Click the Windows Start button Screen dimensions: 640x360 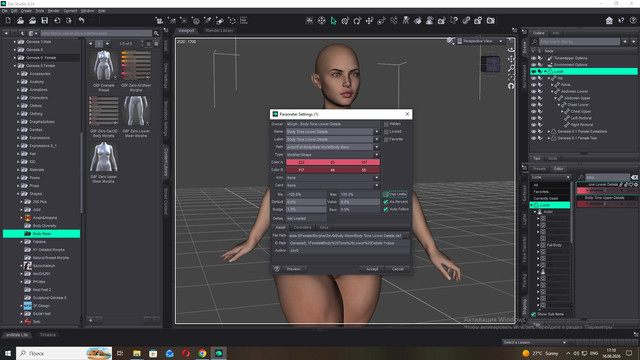pos(8,353)
